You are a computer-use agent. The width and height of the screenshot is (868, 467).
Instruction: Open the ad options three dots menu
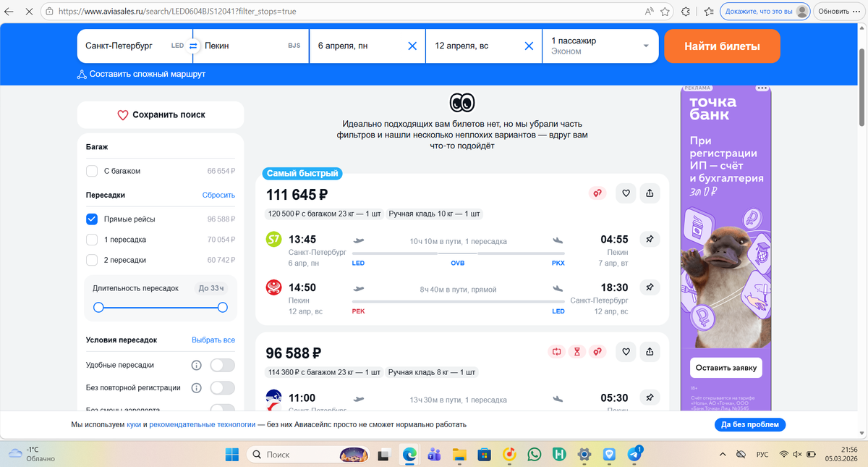[762, 88]
